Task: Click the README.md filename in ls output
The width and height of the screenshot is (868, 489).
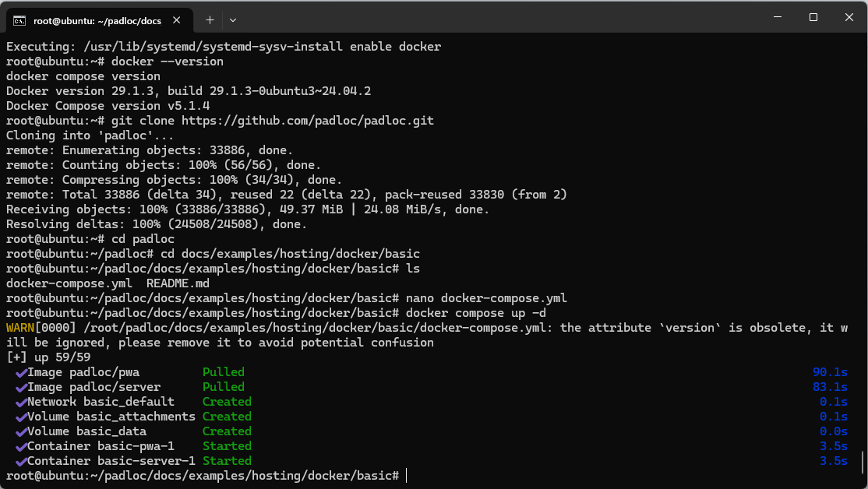Action: click(178, 283)
